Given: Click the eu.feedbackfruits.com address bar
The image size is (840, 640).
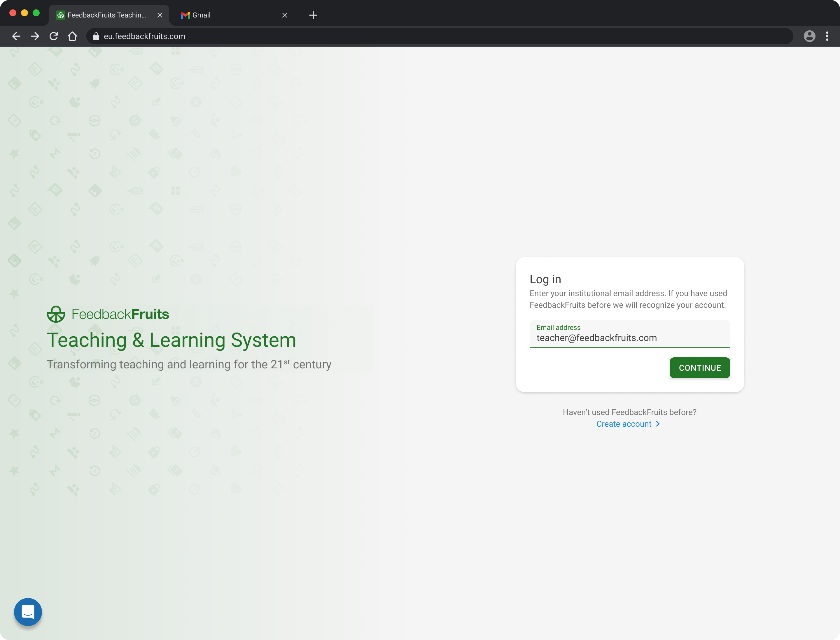Looking at the screenshot, I should coord(439,36).
